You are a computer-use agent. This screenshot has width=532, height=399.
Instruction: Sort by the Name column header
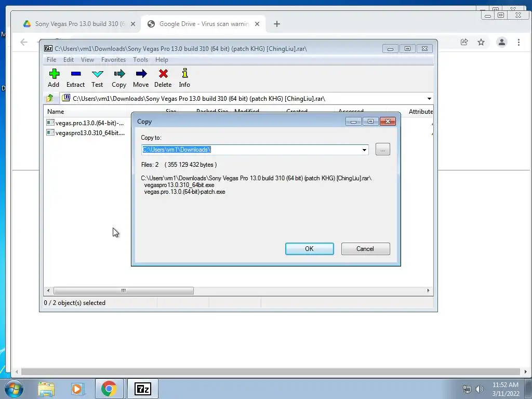[x=85, y=111]
